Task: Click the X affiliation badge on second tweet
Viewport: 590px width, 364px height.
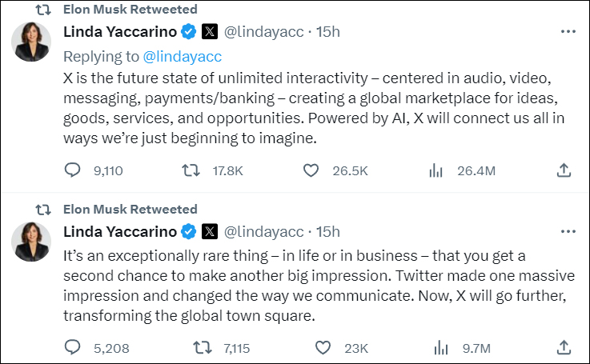Action: 210,232
